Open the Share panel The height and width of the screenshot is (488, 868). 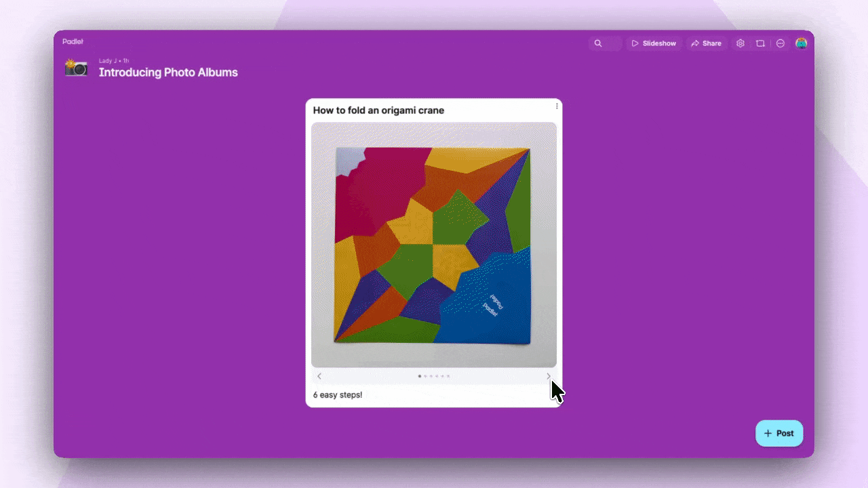click(x=707, y=43)
